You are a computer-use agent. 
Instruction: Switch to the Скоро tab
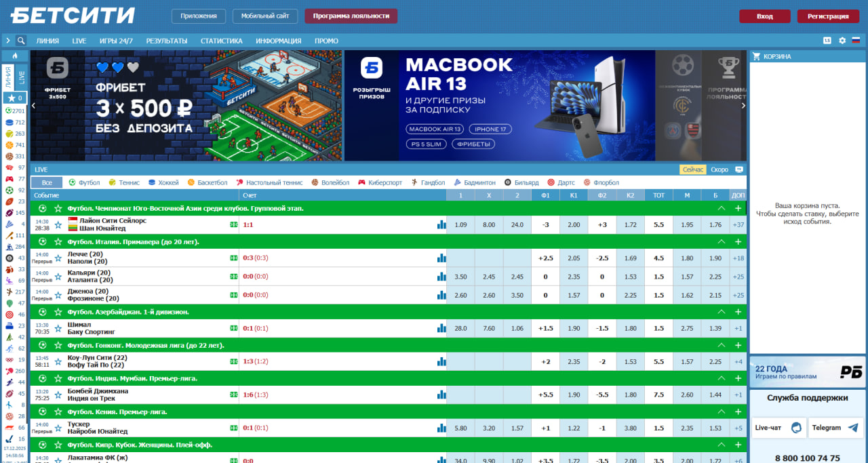719,169
